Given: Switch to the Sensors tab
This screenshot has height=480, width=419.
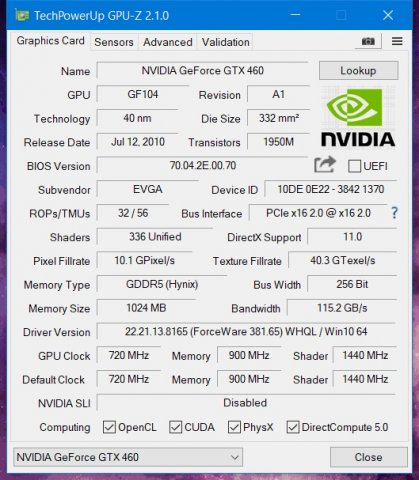Looking at the screenshot, I should pos(114,42).
